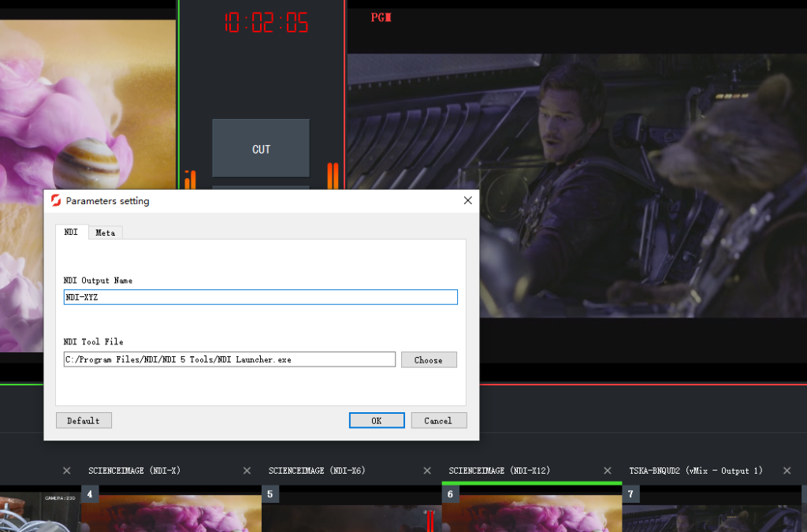Click the "NDI Output Name" label
The width and height of the screenshot is (807, 532).
click(x=98, y=281)
